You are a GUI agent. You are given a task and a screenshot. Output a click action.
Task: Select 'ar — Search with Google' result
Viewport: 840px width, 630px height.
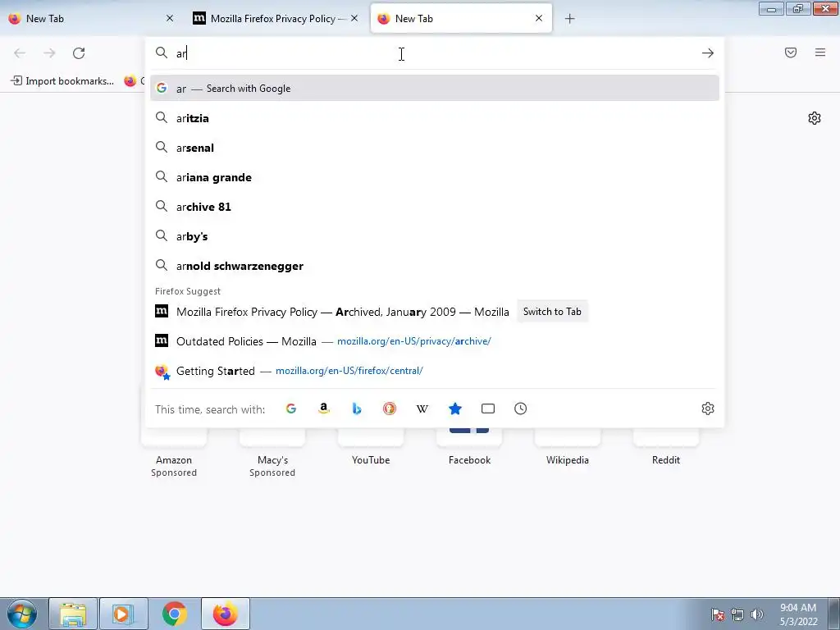click(x=435, y=89)
